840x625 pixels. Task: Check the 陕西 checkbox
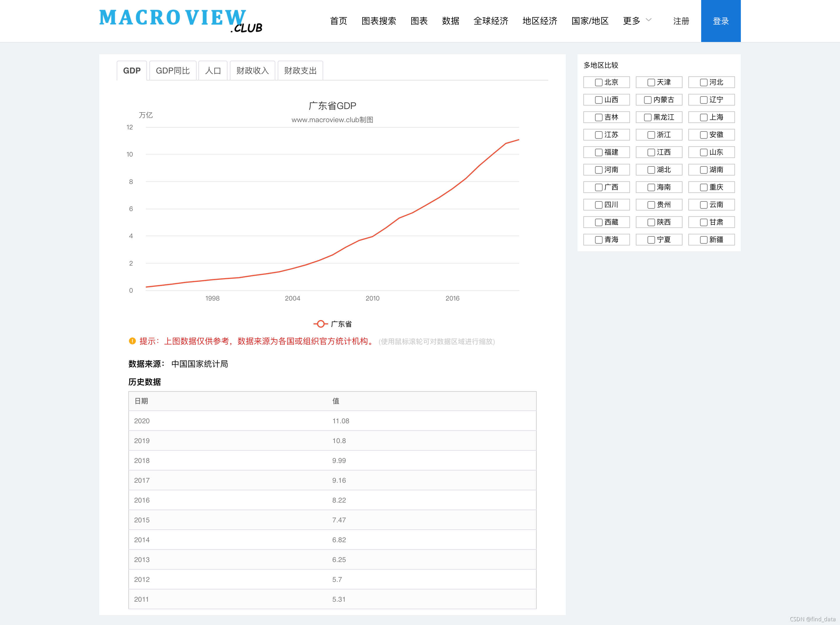651,222
